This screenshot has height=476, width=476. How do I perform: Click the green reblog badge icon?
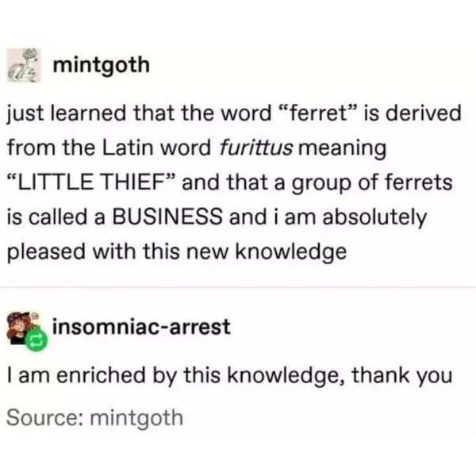(36, 341)
